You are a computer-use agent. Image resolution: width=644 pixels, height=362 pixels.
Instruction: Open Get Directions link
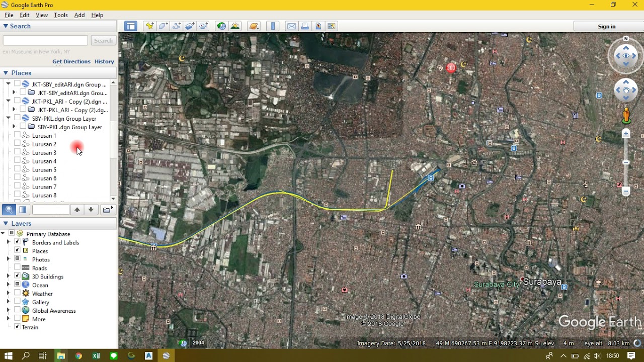71,61
